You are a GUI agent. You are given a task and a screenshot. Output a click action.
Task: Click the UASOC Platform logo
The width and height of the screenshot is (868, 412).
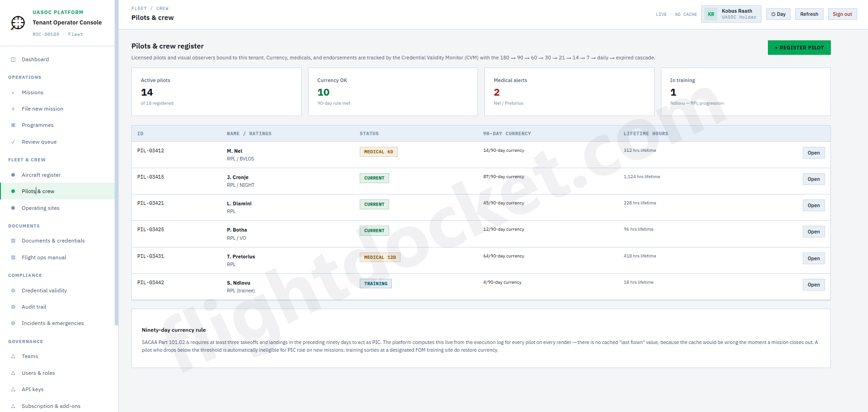[17, 23]
